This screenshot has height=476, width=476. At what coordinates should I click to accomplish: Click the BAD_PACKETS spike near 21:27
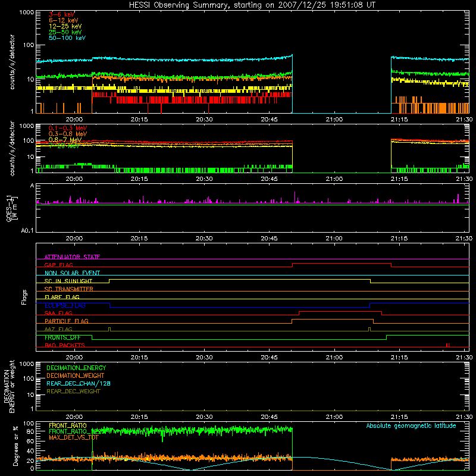[448, 345]
